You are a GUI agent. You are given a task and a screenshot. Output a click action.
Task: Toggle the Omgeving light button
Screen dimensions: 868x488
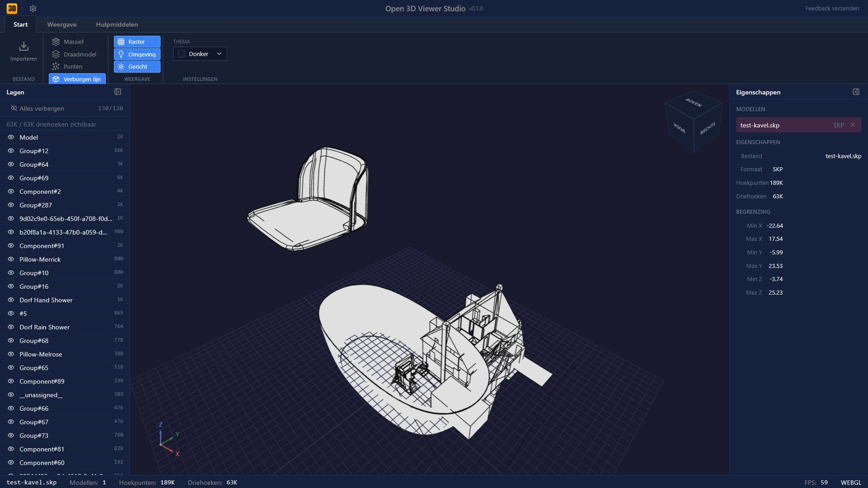[137, 54]
